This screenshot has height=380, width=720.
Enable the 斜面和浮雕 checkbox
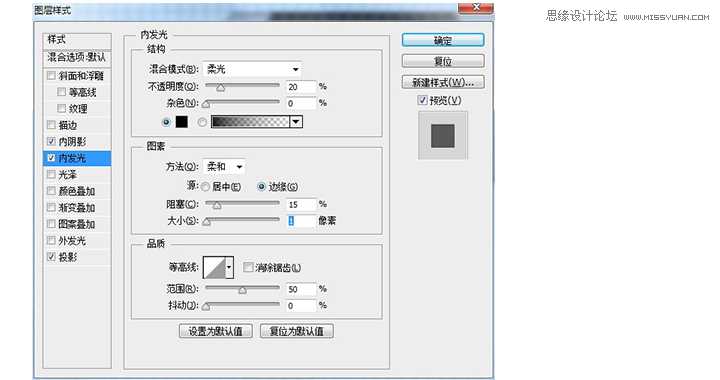[x=51, y=75]
